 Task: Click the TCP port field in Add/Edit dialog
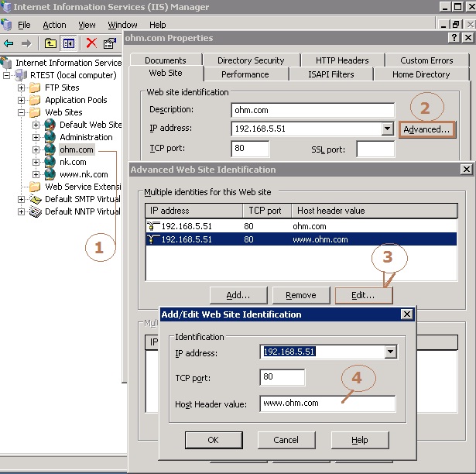(x=283, y=377)
